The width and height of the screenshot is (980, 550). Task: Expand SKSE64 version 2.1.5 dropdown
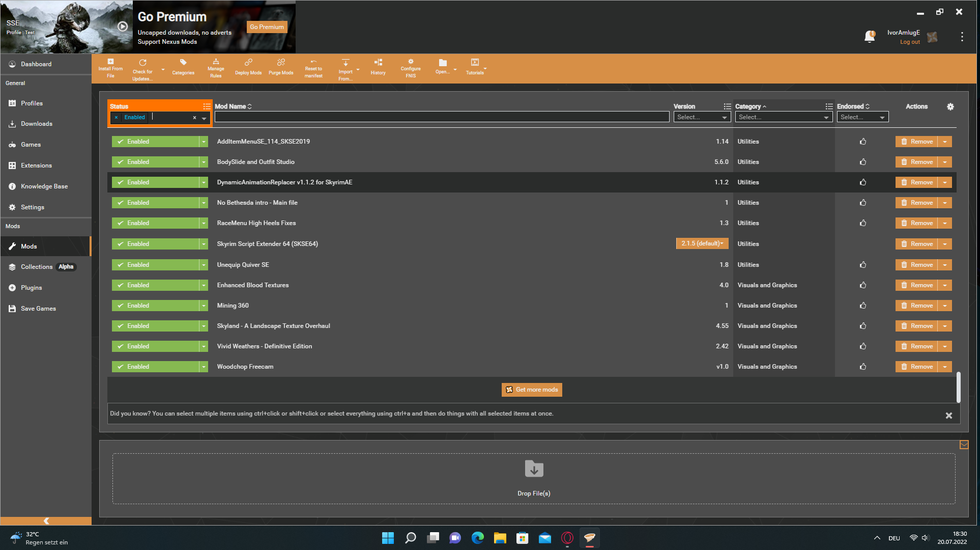pos(702,243)
